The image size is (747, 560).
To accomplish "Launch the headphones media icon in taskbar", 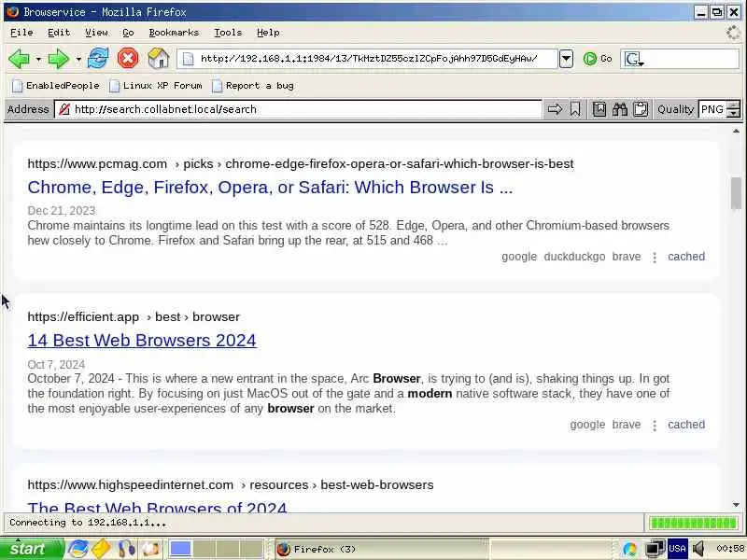I will click(126, 549).
